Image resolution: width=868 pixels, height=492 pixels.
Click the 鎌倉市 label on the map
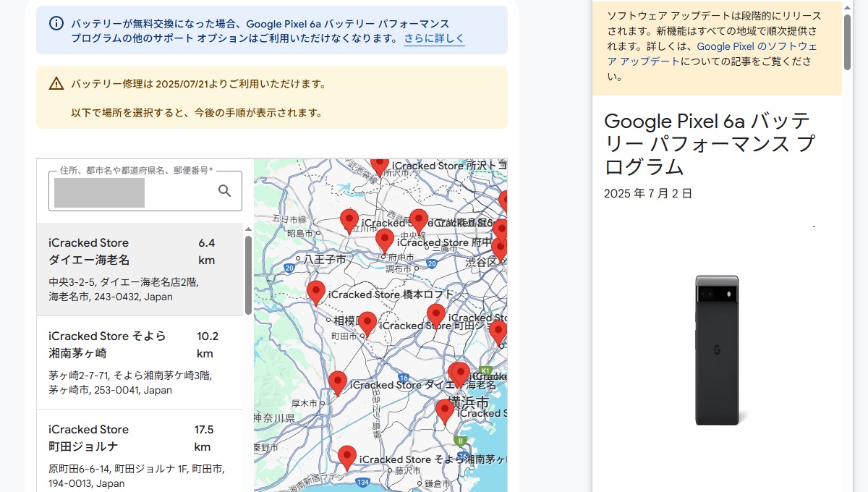pyautogui.click(x=438, y=483)
